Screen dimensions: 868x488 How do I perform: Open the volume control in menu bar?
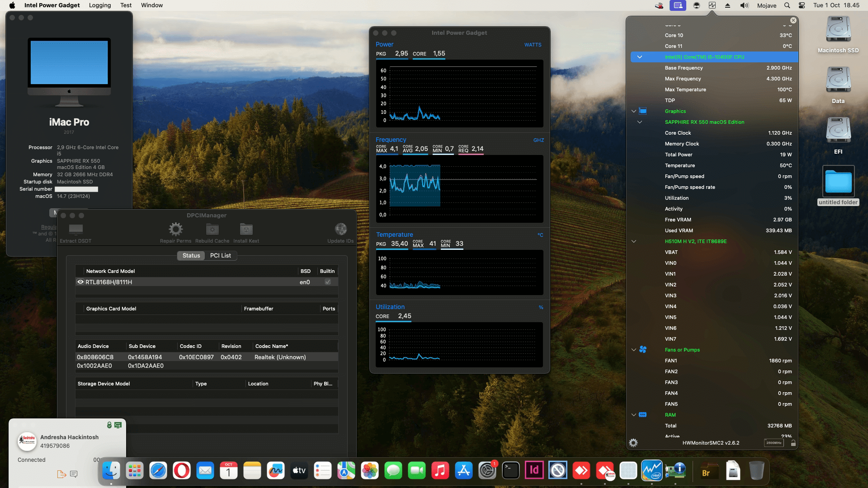tap(744, 5)
